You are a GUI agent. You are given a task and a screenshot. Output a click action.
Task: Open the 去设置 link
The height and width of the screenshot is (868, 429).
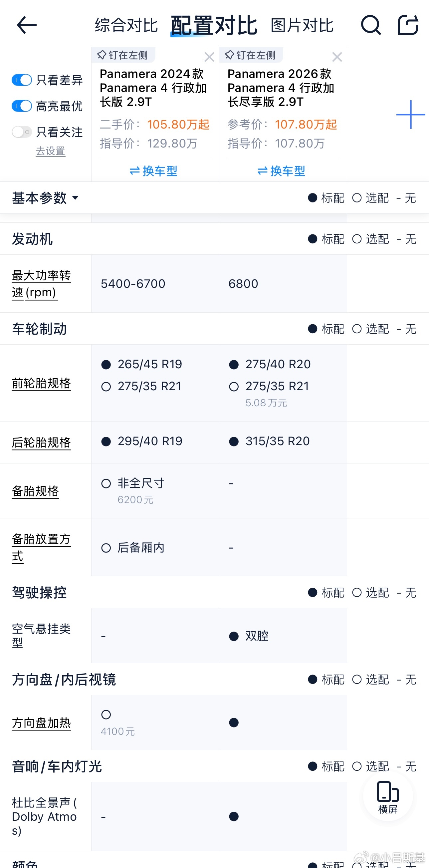pos(51,151)
